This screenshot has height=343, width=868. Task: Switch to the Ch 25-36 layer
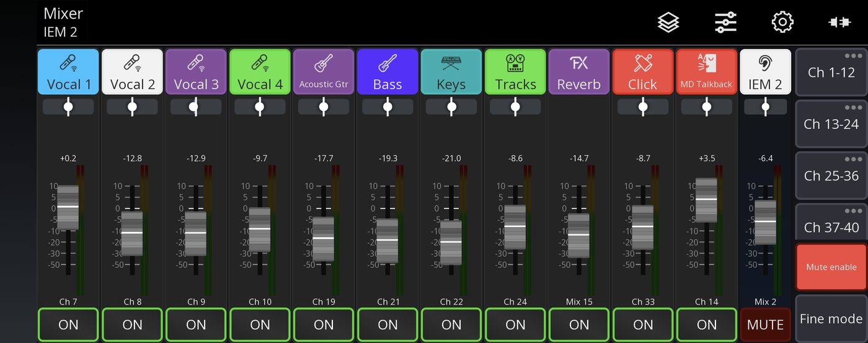pyautogui.click(x=831, y=176)
